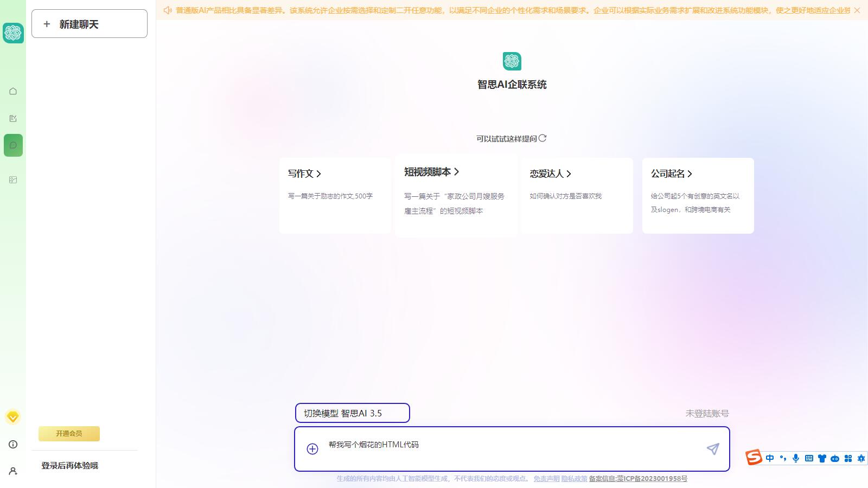
Task: Open the Sogou skin shirt icon
Action: tap(822, 458)
